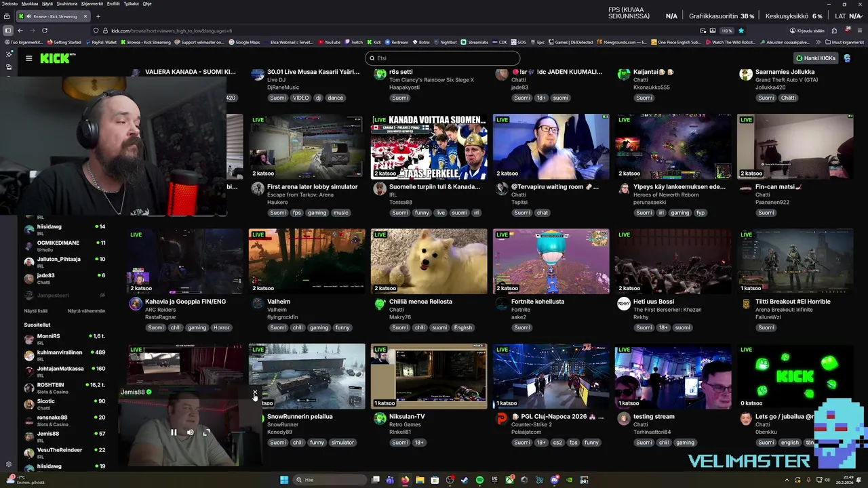Click Näytä lisää in sidebar

click(36, 311)
